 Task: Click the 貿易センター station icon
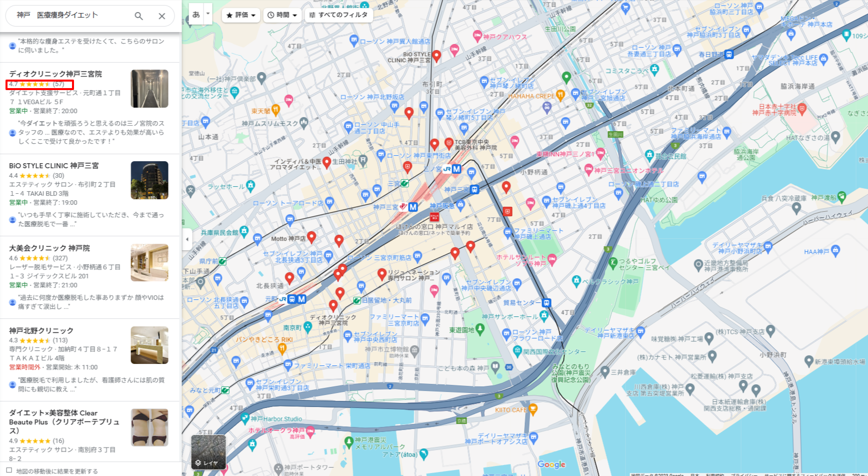[546, 303]
